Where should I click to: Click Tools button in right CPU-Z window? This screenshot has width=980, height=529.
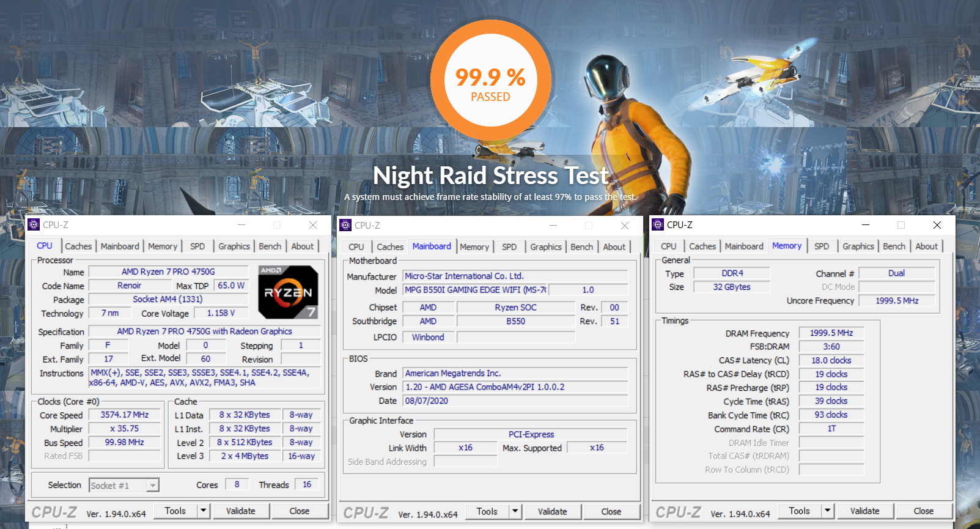coord(799,511)
